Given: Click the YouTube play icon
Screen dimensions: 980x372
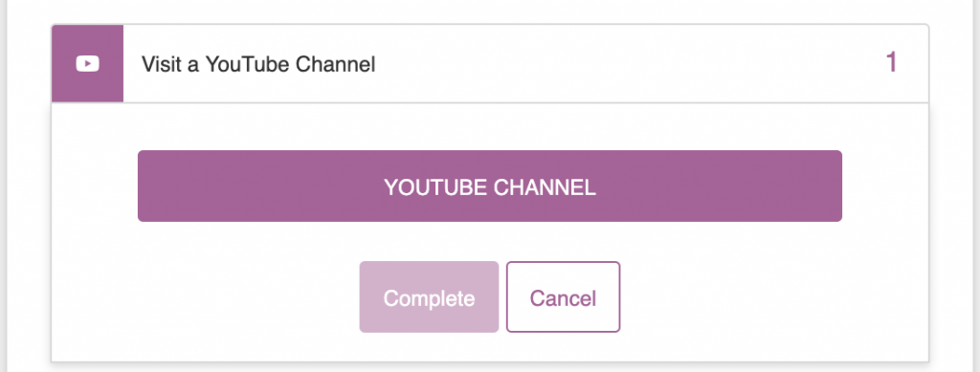Looking at the screenshot, I should pyautogui.click(x=87, y=64).
